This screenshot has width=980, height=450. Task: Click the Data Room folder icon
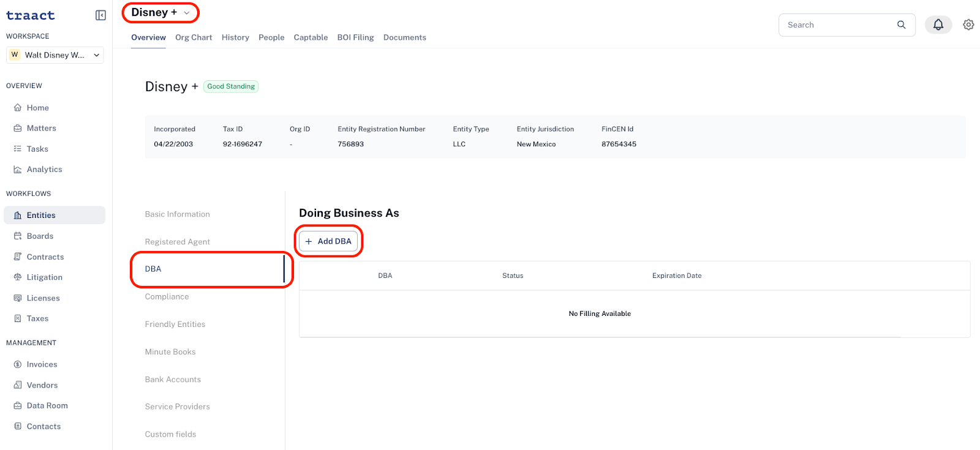(18, 406)
